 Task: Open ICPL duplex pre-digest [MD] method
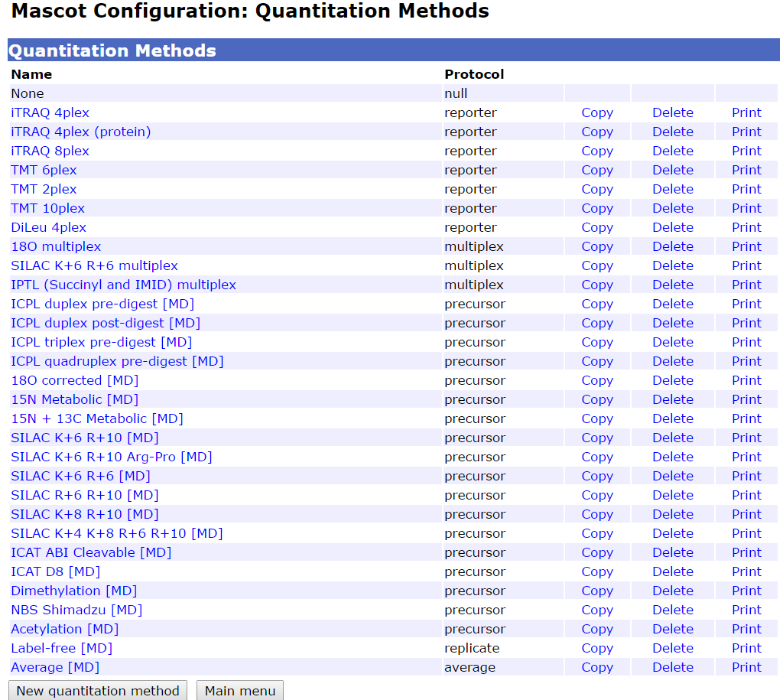(102, 304)
